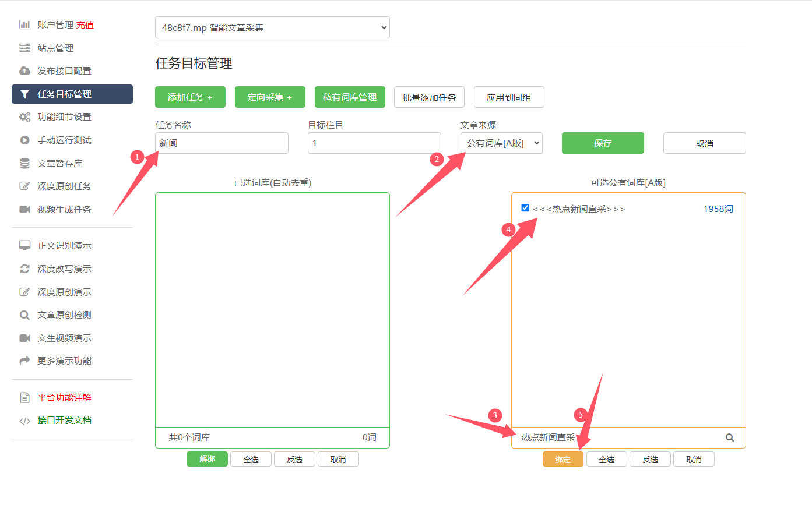Uncheck the 热点新闻直采 word library checkbox

(525, 208)
